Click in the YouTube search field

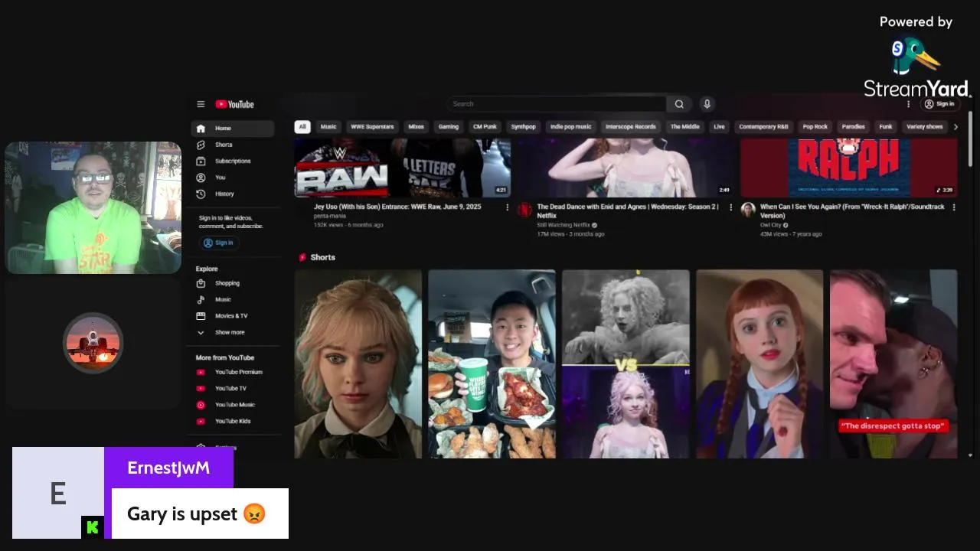click(557, 104)
